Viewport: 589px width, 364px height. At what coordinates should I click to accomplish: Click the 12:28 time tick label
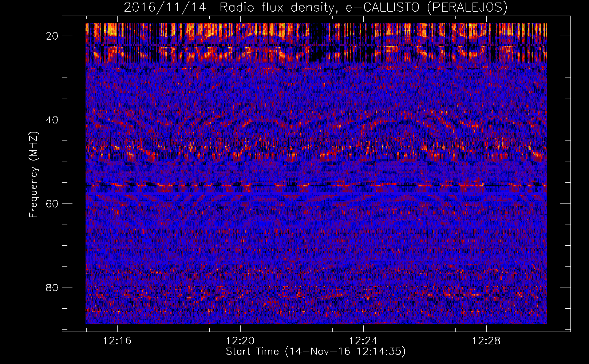coord(486,341)
